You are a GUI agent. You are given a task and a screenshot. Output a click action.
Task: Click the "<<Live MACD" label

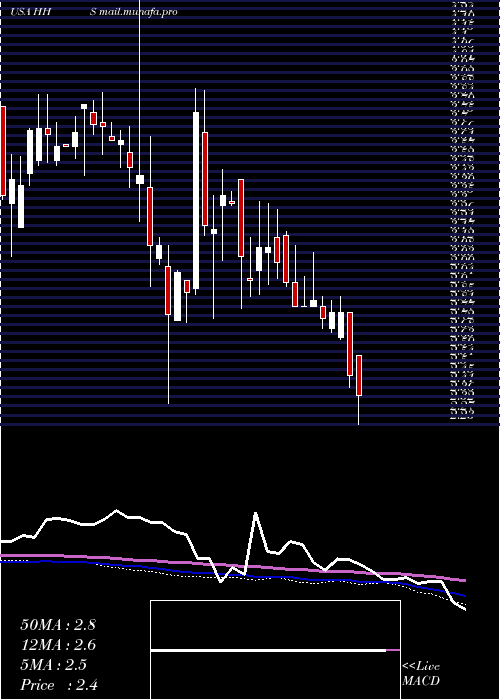coord(421,674)
